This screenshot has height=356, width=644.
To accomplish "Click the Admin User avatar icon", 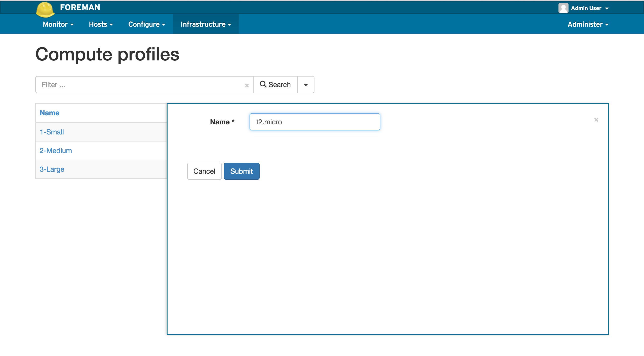I will (x=563, y=8).
